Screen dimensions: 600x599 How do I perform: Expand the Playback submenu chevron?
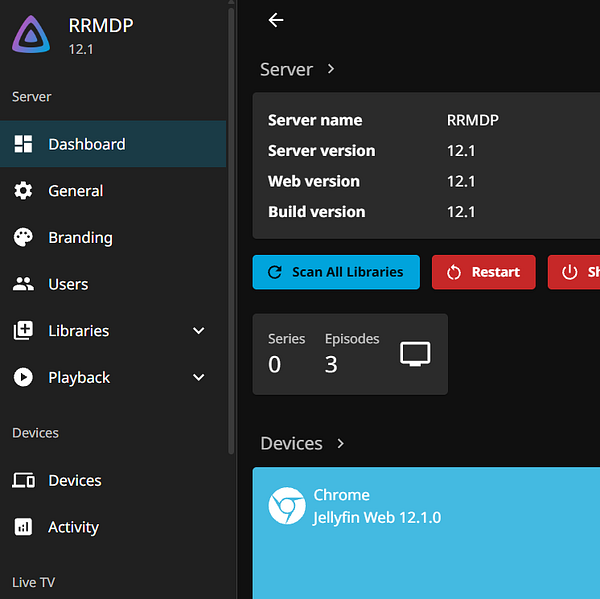coord(198,377)
